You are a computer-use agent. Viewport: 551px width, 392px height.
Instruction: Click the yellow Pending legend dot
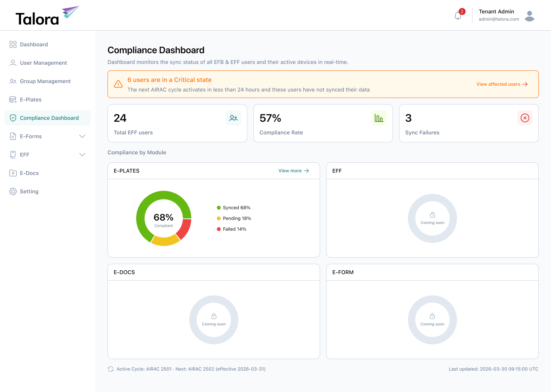click(219, 219)
